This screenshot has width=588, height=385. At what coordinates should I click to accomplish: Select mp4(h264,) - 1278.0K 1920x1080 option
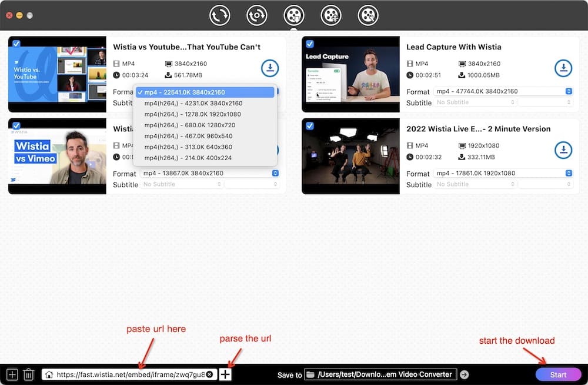pyautogui.click(x=205, y=114)
